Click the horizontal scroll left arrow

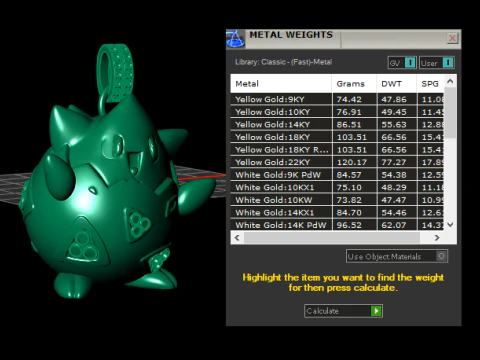237,238
